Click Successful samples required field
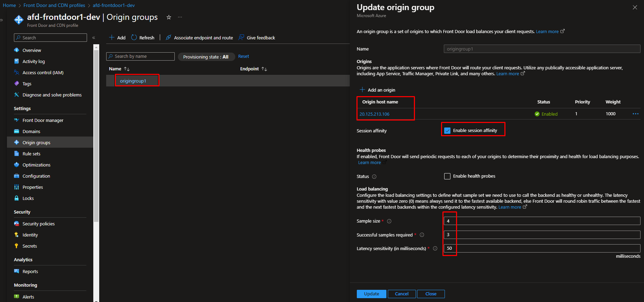The height and width of the screenshot is (302, 644). [x=542, y=235]
